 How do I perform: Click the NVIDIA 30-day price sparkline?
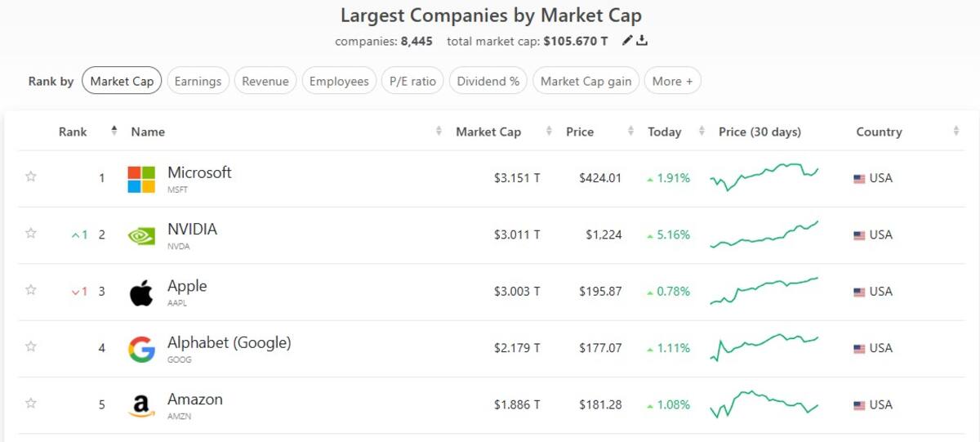(x=764, y=234)
